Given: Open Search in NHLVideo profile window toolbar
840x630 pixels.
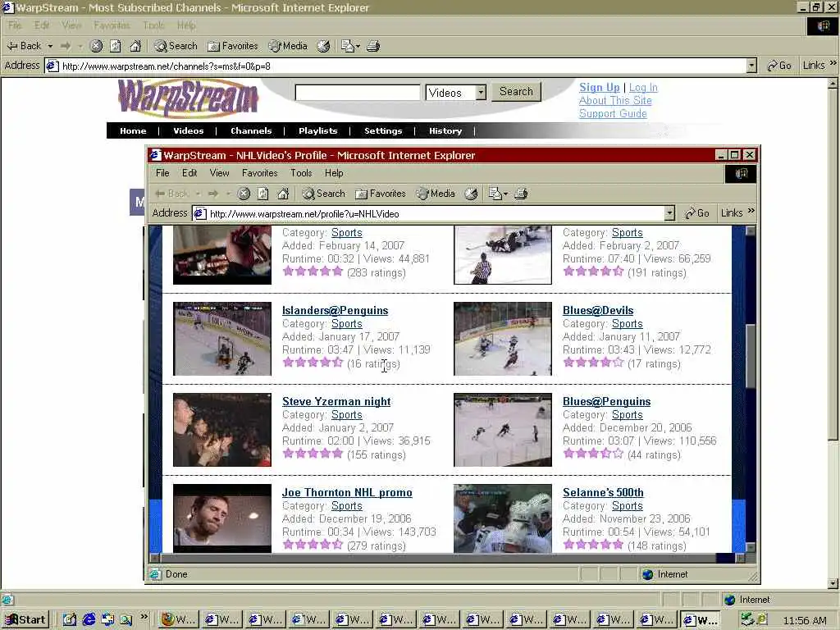Looking at the screenshot, I should (x=324, y=194).
